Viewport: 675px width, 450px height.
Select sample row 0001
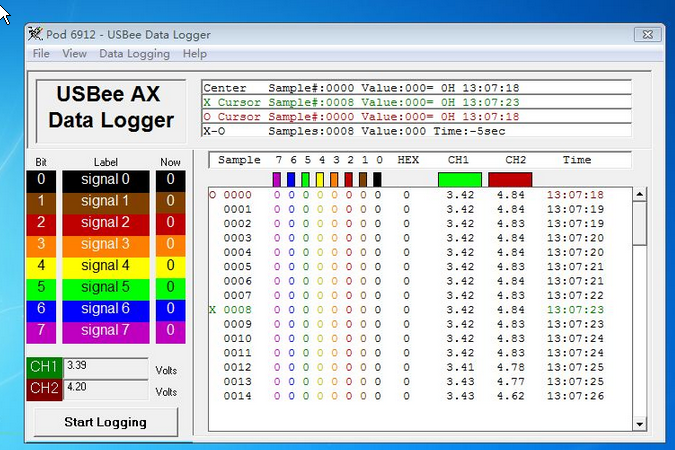(407, 209)
